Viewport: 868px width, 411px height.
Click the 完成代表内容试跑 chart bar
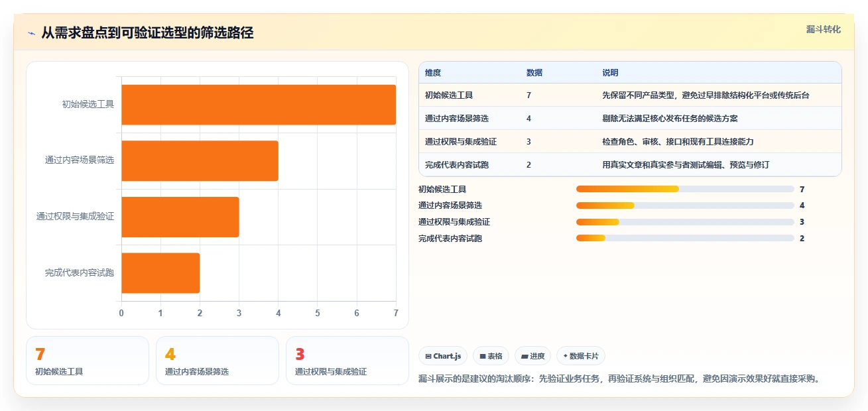click(x=160, y=272)
